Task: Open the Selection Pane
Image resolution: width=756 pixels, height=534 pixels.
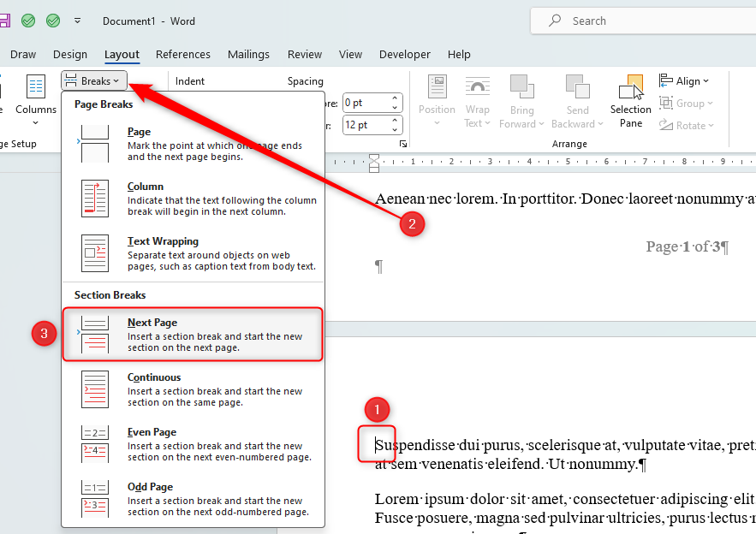Action: (x=631, y=101)
